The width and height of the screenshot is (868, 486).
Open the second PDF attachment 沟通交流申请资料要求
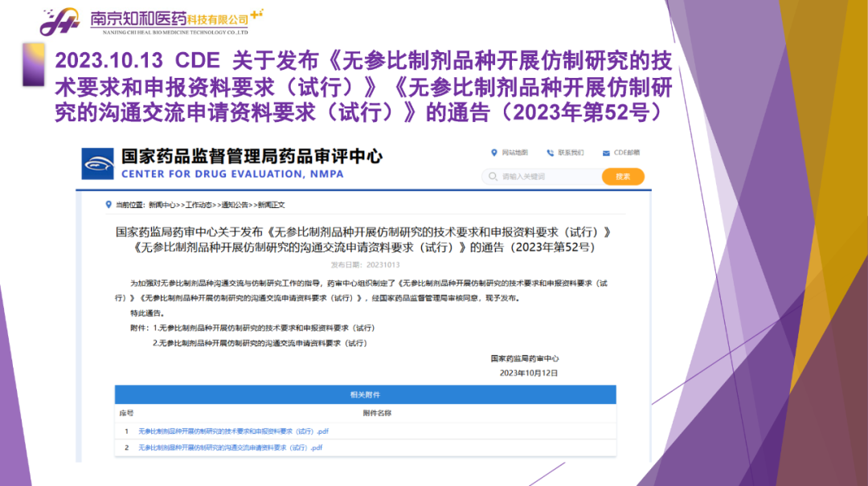230,447
